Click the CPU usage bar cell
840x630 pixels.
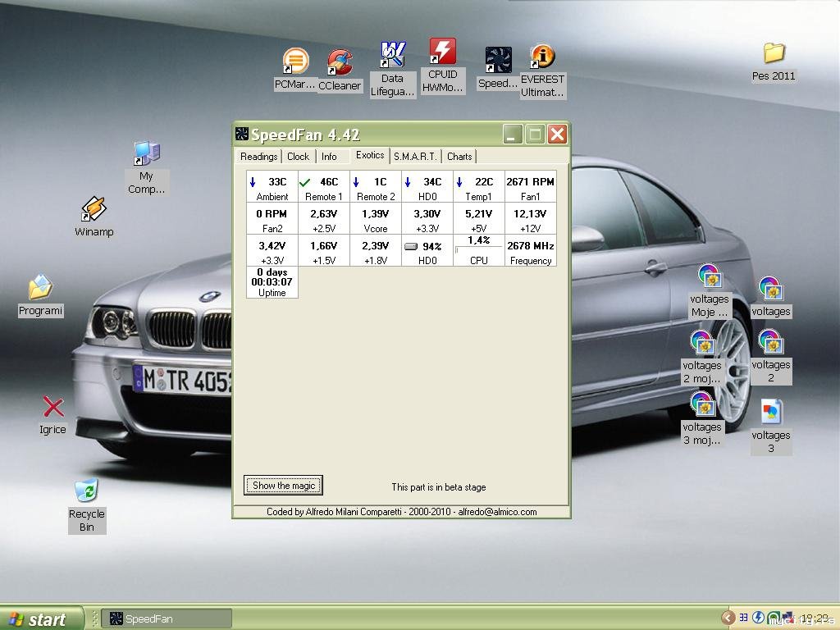(x=478, y=250)
